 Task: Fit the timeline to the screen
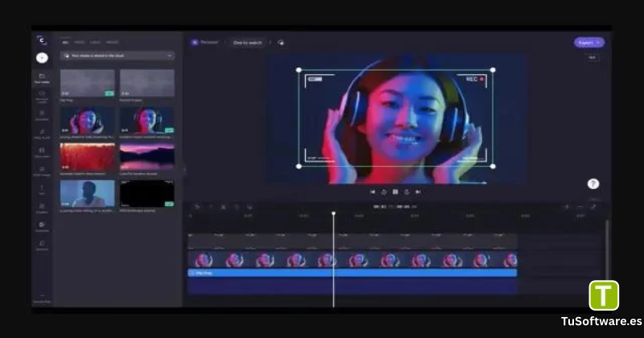click(x=593, y=207)
